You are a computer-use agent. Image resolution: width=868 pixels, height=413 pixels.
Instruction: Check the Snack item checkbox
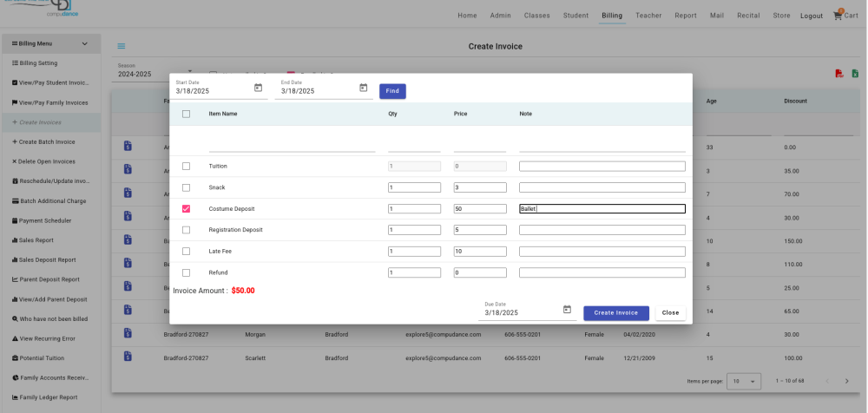point(186,187)
